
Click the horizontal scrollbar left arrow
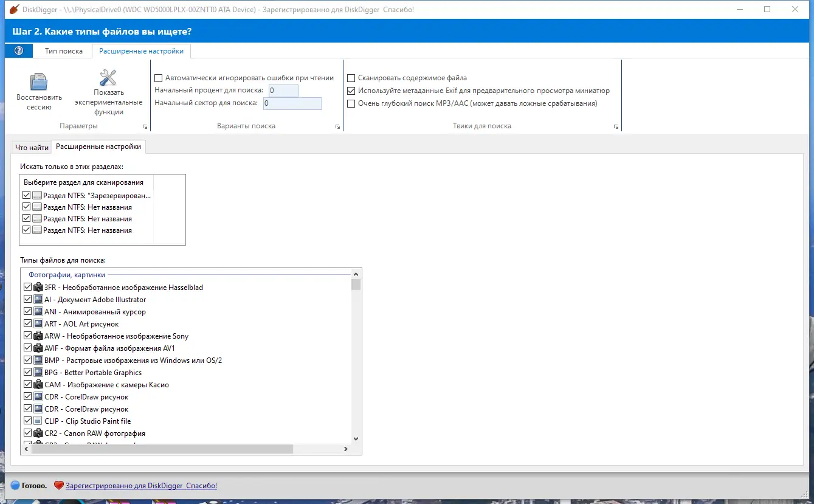26,449
